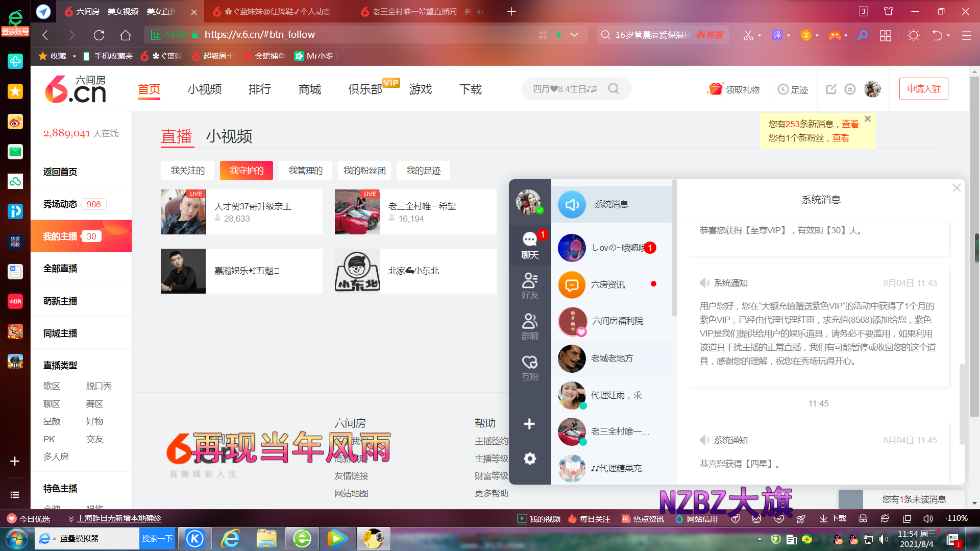Open chat settings gear icon
Viewport: 980px width, 551px height.
(530, 459)
